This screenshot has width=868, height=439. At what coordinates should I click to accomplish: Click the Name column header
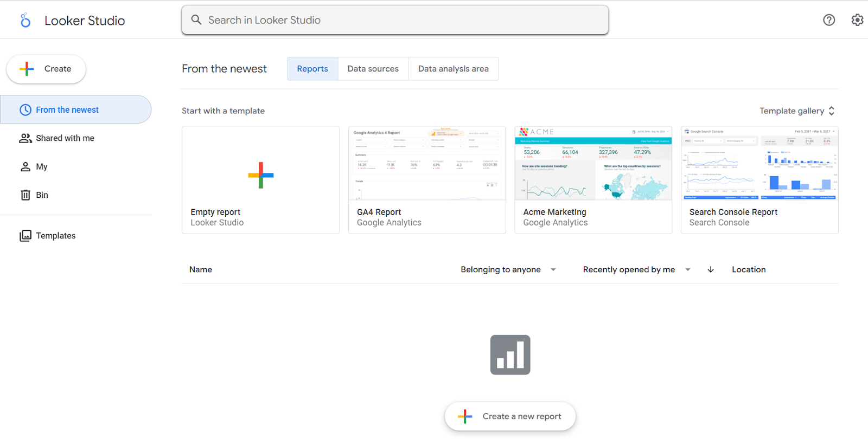pyautogui.click(x=201, y=269)
